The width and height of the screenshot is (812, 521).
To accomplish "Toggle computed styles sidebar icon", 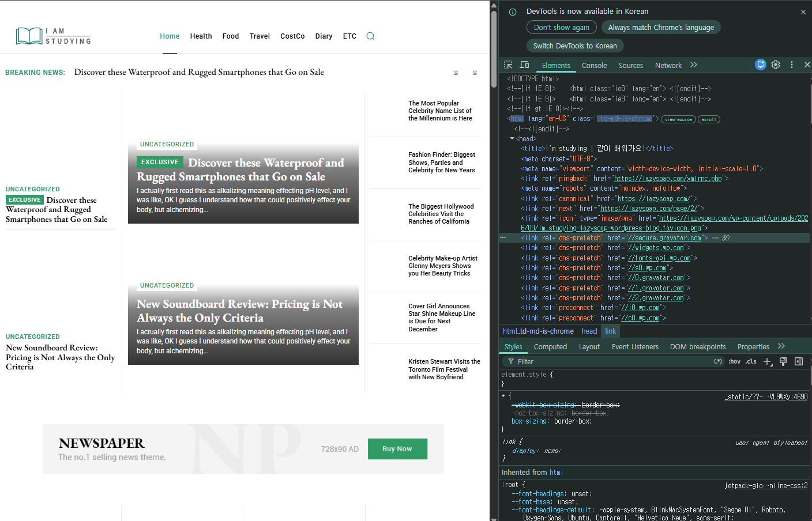I will (799, 361).
